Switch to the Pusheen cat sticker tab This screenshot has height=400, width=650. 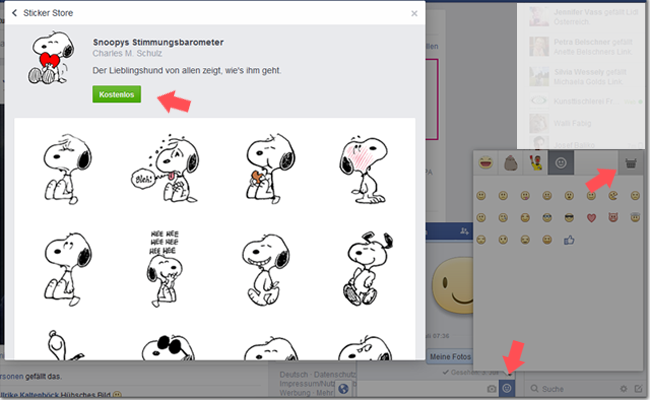[x=511, y=163]
